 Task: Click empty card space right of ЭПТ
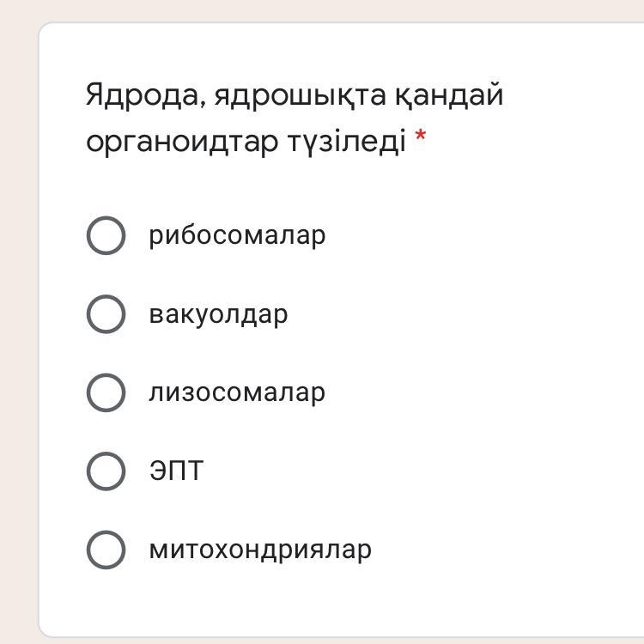[x=429, y=471]
